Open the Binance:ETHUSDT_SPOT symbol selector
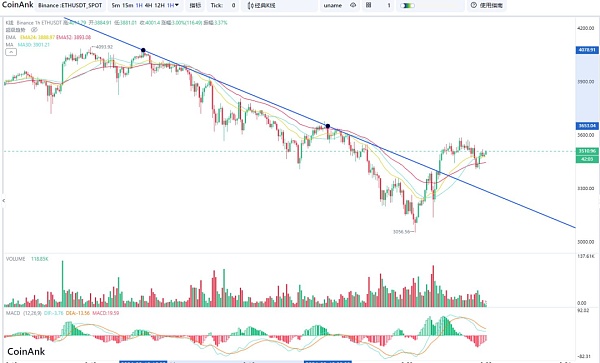 pos(70,5)
